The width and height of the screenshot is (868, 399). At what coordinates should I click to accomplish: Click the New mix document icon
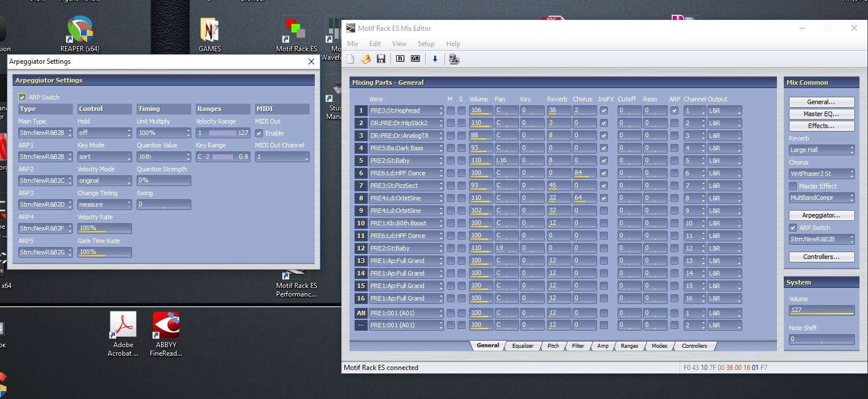[351, 59]
